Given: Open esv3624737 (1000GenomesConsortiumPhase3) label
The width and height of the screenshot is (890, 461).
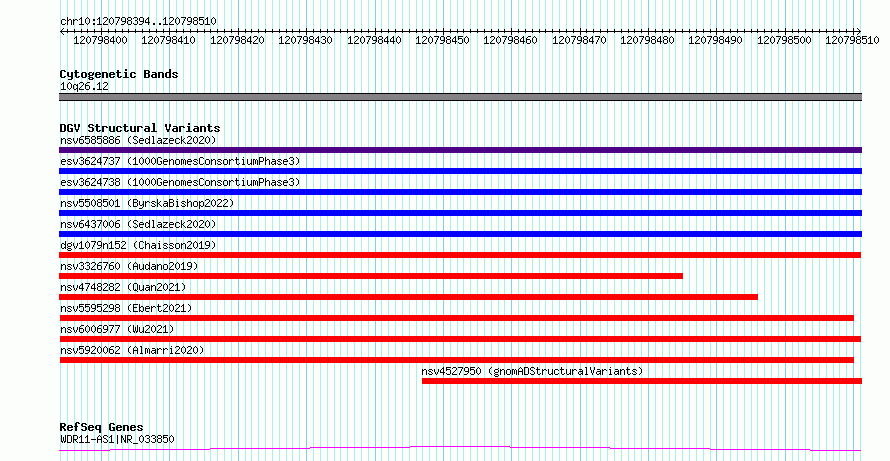Looking at the screenshot, I should point(180,161).
